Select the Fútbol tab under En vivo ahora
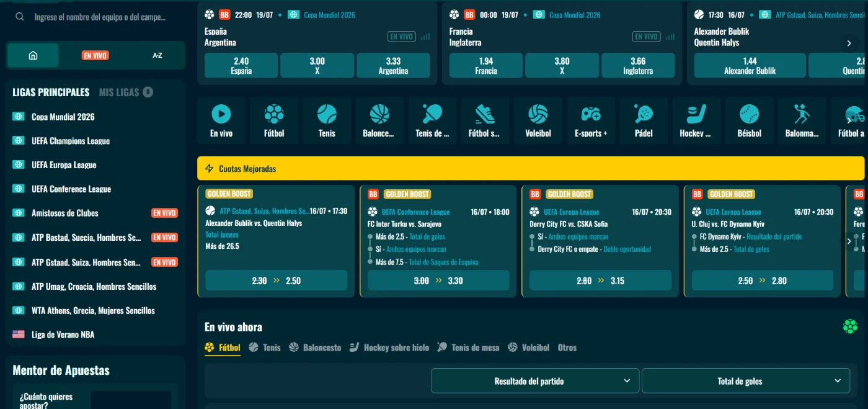Image resolution: width=868 pixels, height=409 pixels. tap(223, 348)
